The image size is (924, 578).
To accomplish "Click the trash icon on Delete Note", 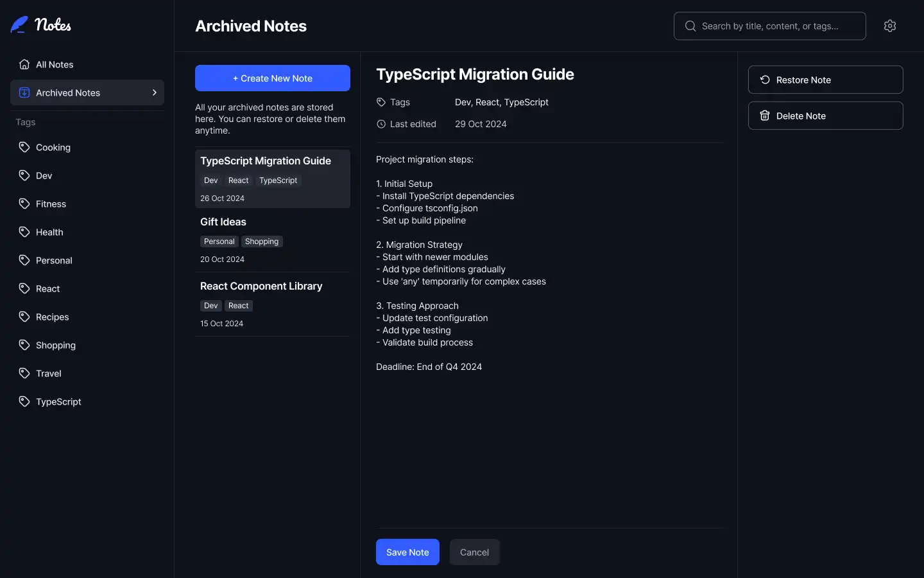I will coord(765,116).
